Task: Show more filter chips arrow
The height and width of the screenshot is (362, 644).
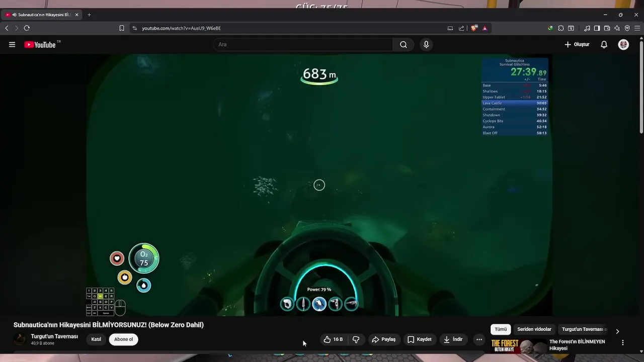Action: [x=617, y=331]
